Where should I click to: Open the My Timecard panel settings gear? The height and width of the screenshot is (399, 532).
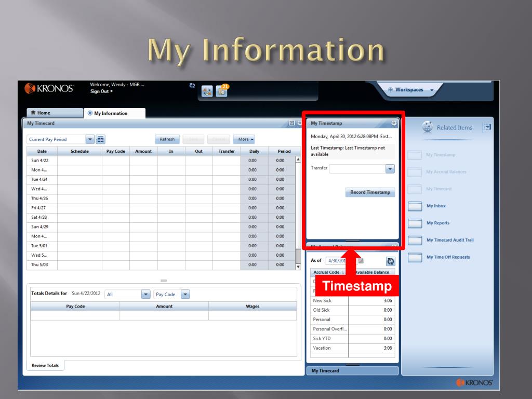[299, 123]
